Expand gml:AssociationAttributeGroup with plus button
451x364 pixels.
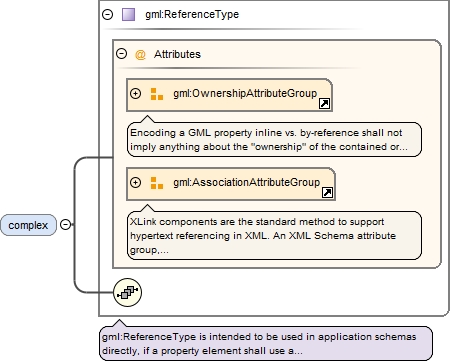click(x=135, y=182)
